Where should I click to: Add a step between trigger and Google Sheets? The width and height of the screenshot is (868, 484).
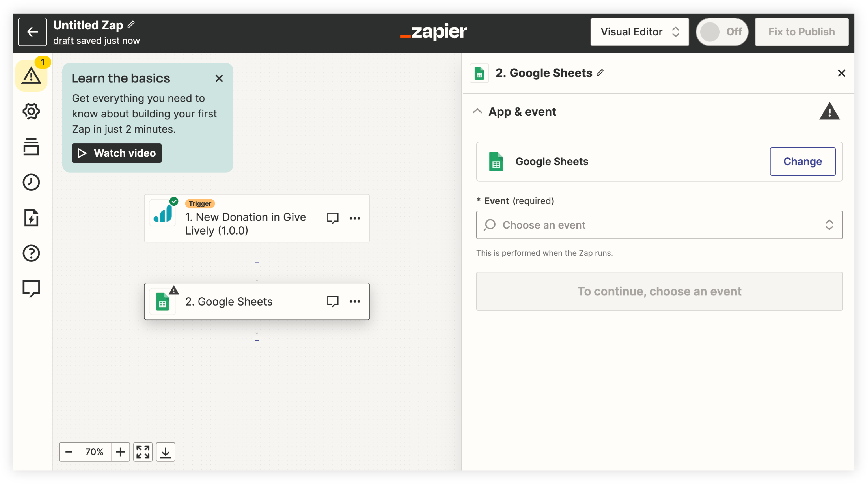click(x=257, y=263)
